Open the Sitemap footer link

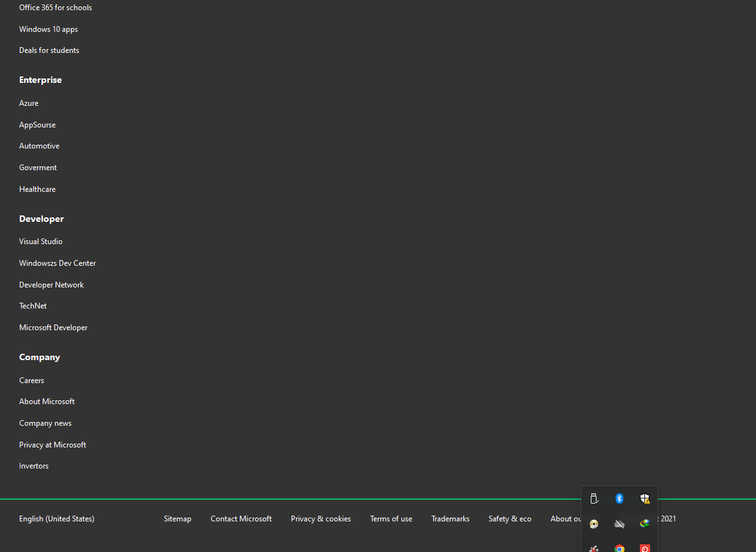(x=177, y=519)
